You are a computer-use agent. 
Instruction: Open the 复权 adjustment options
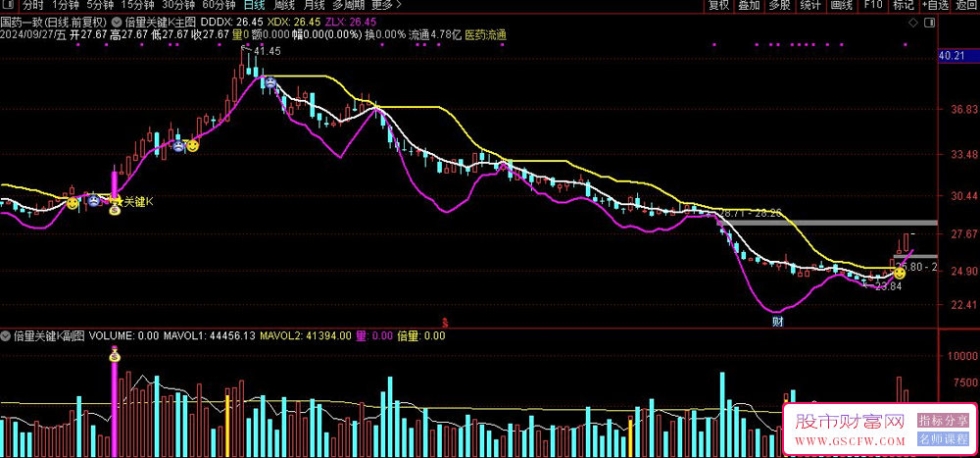pos(718,6)
